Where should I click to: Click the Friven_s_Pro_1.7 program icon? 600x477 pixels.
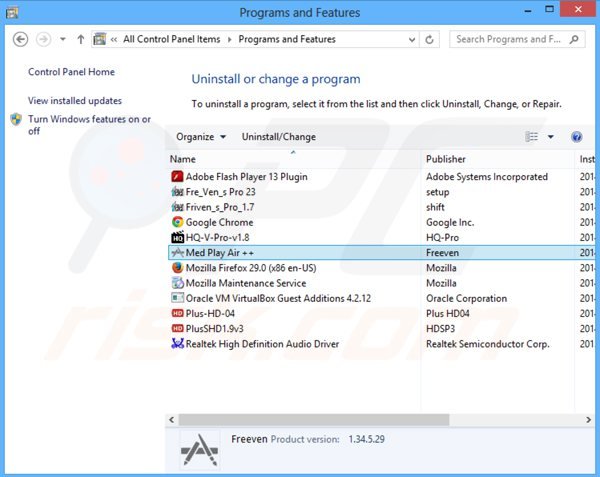coord(177,207)
